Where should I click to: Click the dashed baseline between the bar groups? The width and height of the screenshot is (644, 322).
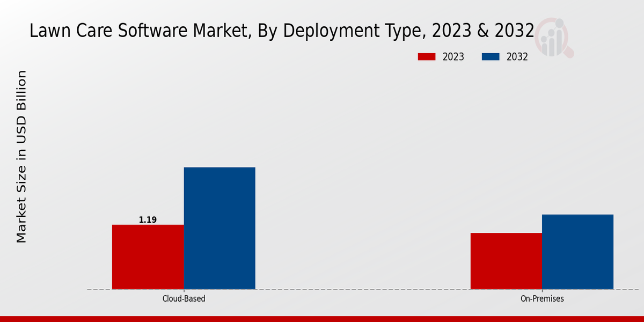point(363,289)
